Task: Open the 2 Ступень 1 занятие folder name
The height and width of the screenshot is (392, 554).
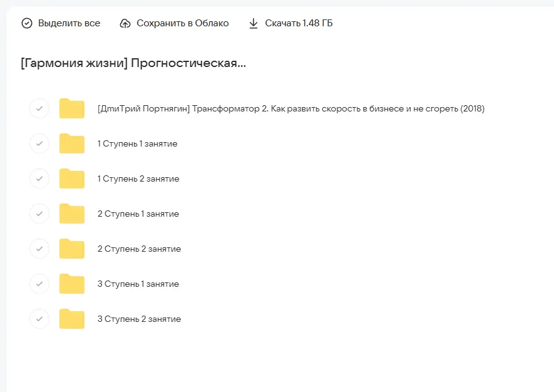Action: pyautogui.click(x=138, y=214)
